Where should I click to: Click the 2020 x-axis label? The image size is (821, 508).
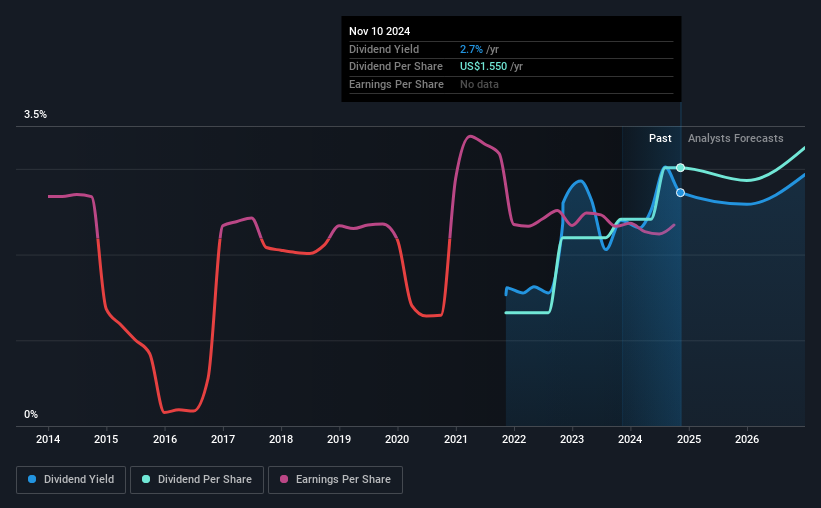point(397,439)
